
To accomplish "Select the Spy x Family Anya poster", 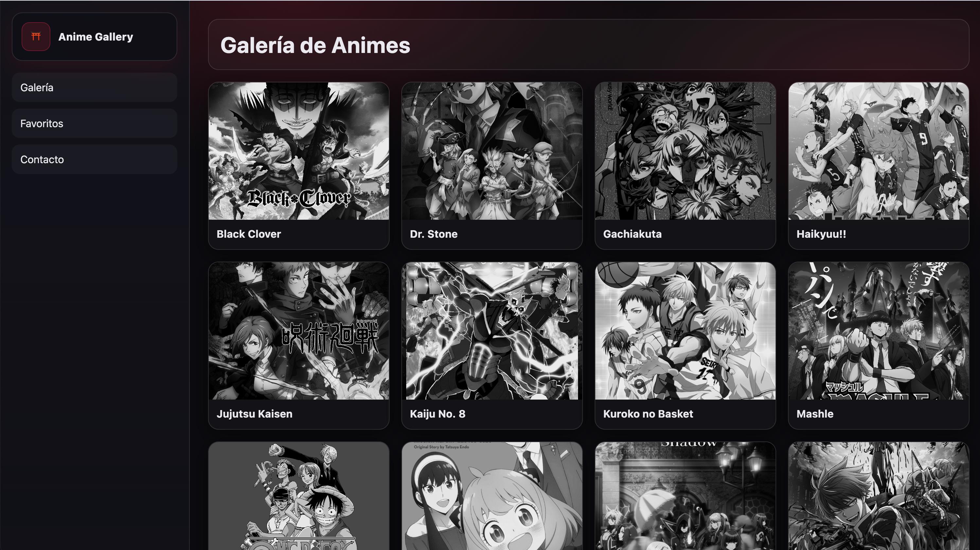I will point(492,496).
